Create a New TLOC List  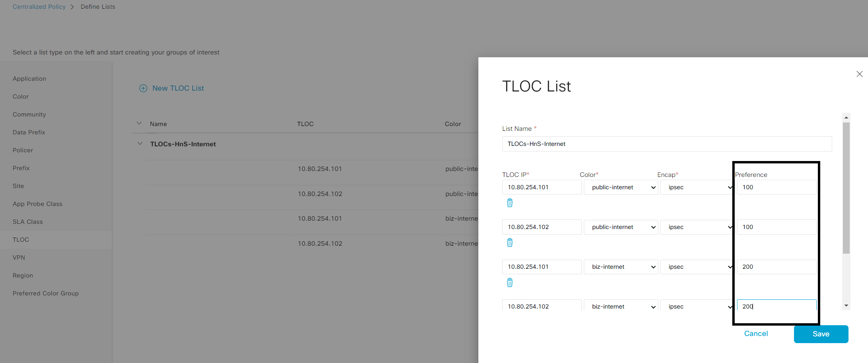(x=172, y=88)
